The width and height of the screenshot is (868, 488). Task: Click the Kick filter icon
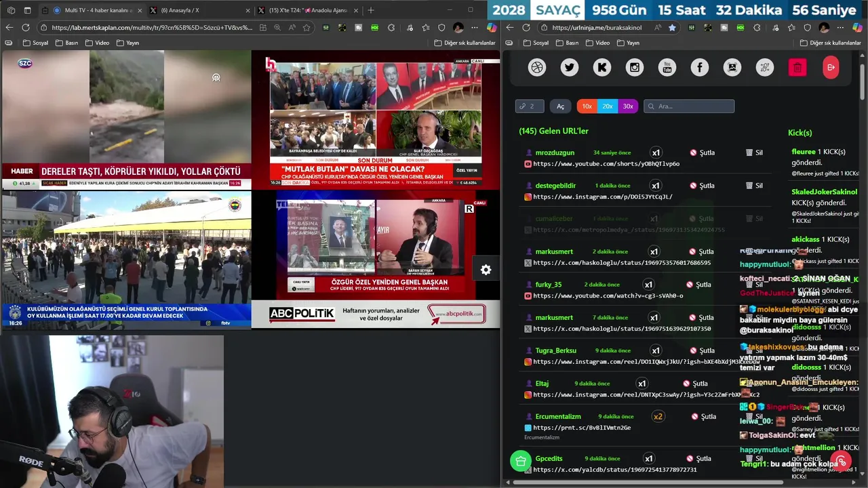[x=602, y=67]
